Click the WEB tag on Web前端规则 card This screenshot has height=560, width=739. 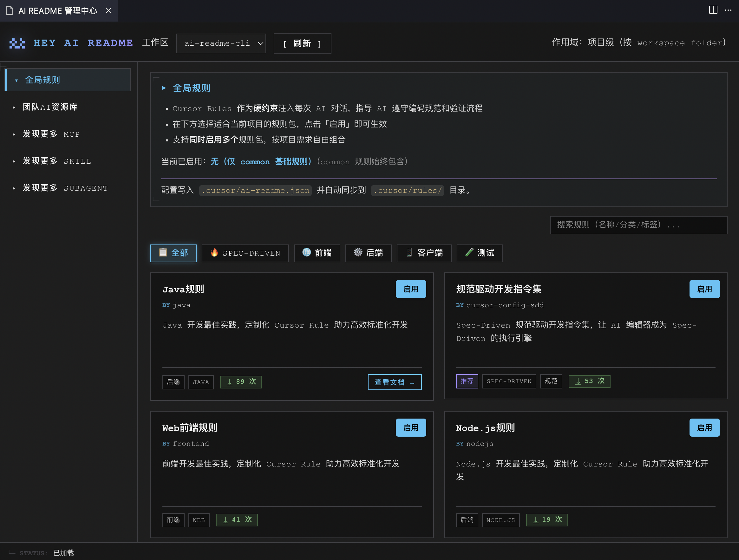[199, 520]
